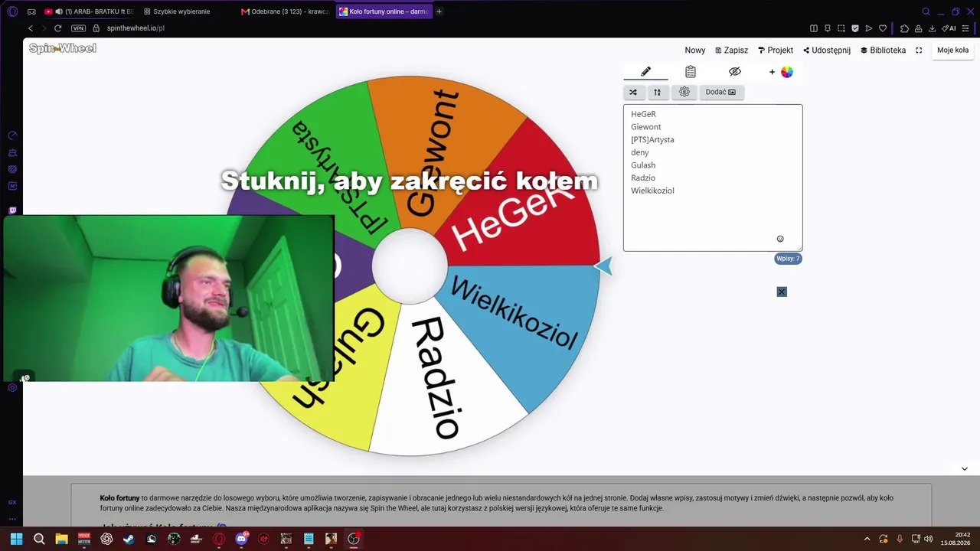The width and height of the screenshot is (980, 551).
Task: Click the wheel center hub to spin
Action: (x=410, y=266)
